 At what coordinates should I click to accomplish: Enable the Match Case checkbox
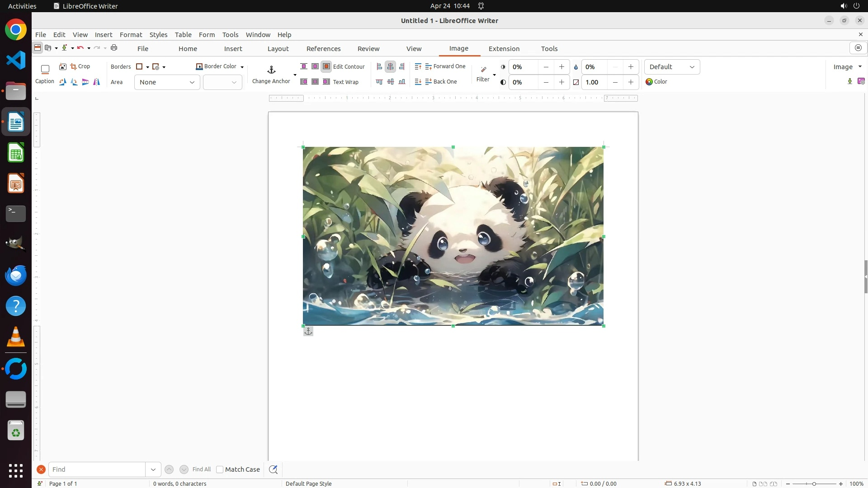tap(220, 469)
